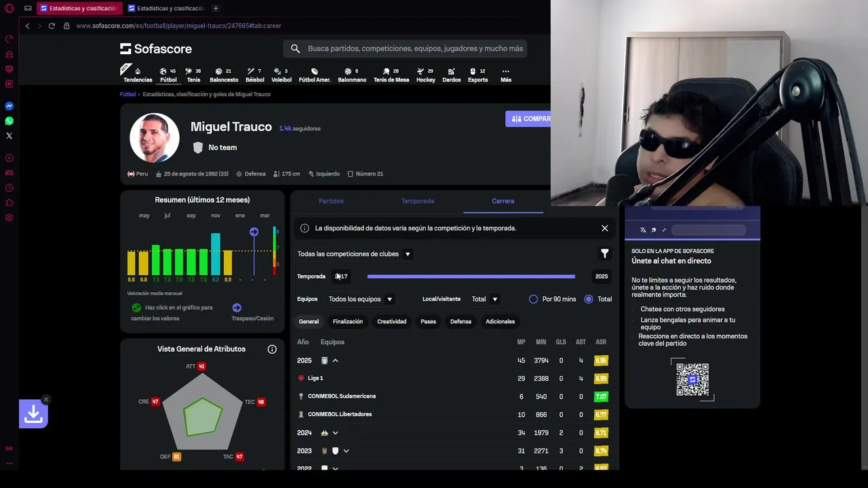Image resolution: width=868 pixels, height=488 pixels.
Task: Select the Defensa stats chip
Action: (x=460, y=321)
